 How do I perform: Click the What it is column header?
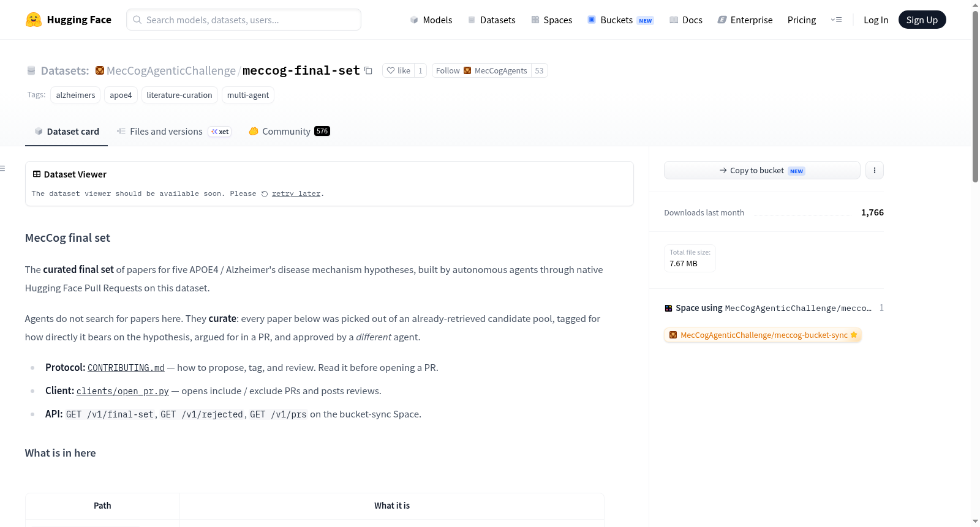tap(392, 506)
